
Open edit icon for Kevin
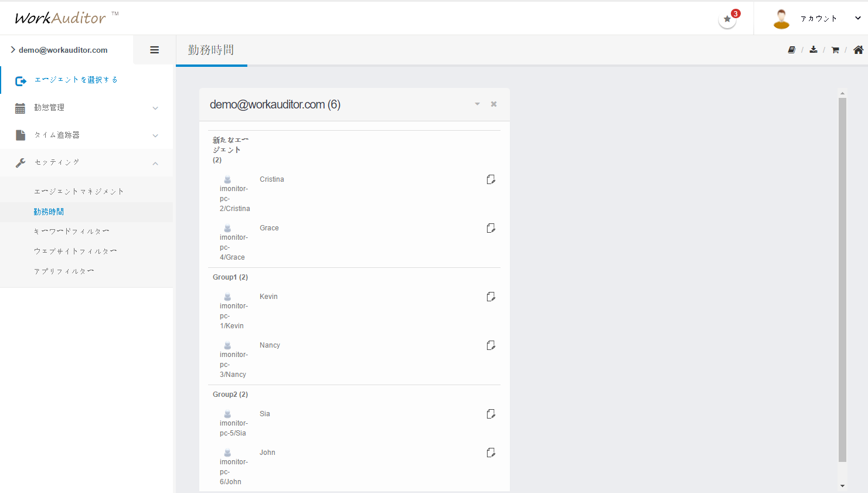tap(491, 297)
